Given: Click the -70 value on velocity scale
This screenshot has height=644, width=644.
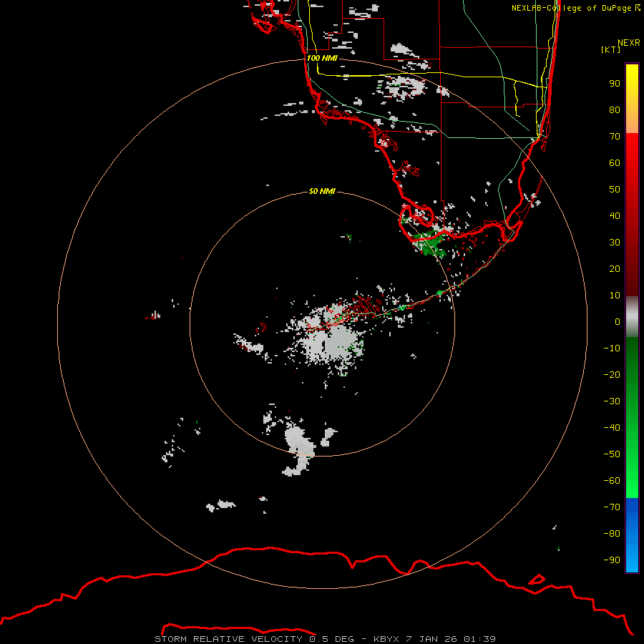Looking at the screenshot, I should tap(612, 507).
